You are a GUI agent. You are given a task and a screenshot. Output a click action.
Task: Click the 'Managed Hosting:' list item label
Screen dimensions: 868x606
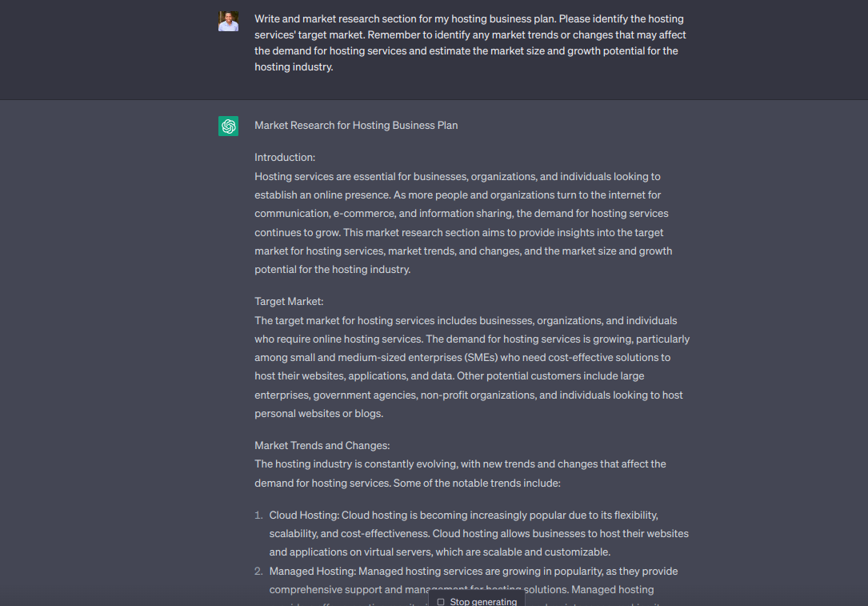coord(313,571)
